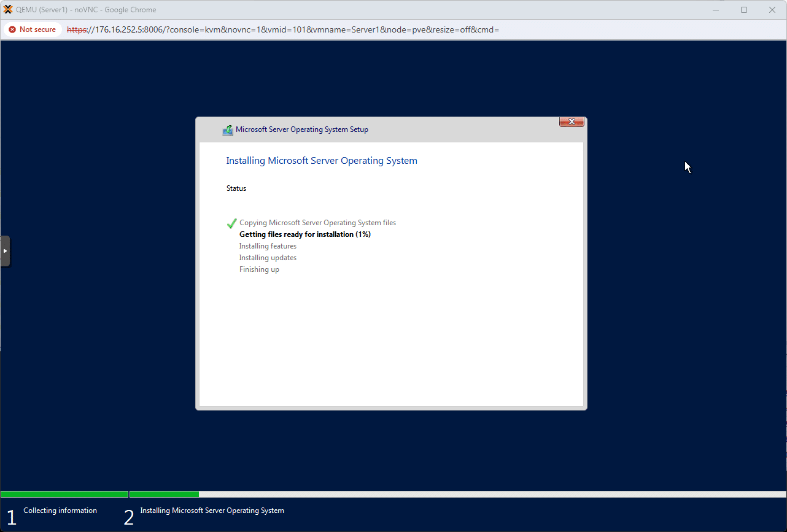This screenshot has width=787, height=532.
Task: Click the setup icon in dialog title bar
Action: [x=228, y=130]
